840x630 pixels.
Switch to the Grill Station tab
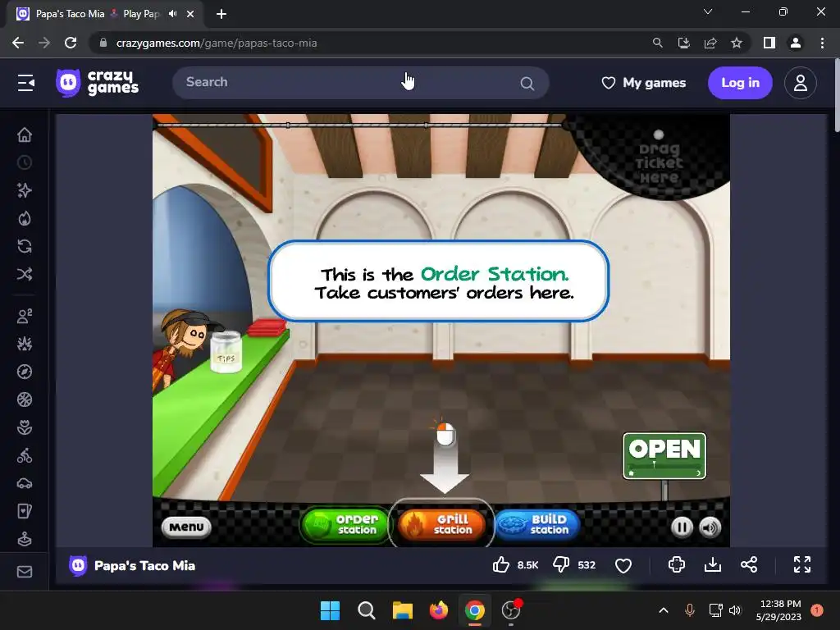point(441,524)
